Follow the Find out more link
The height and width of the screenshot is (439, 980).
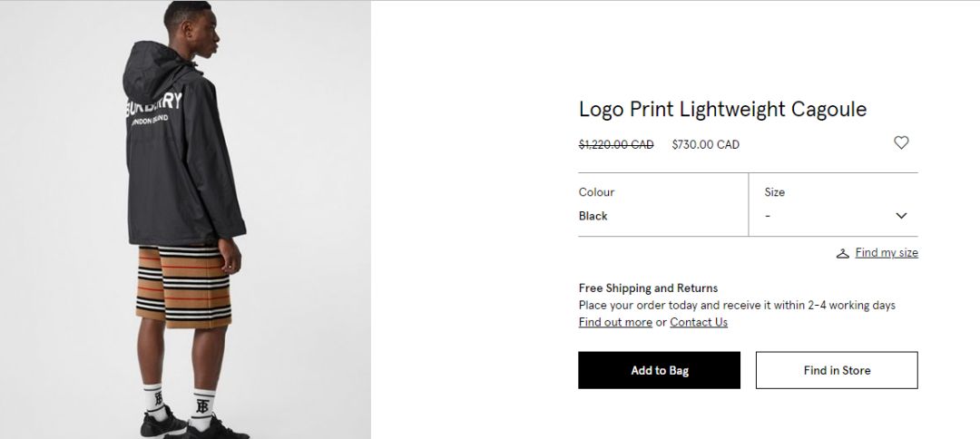click(x=615, y=322)
